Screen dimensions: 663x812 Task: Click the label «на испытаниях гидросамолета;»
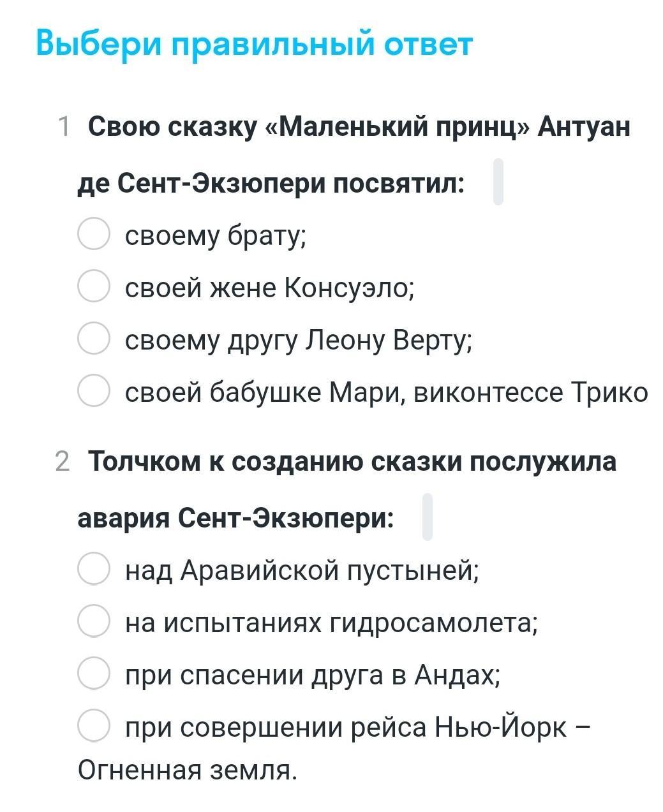pos(332,622)
